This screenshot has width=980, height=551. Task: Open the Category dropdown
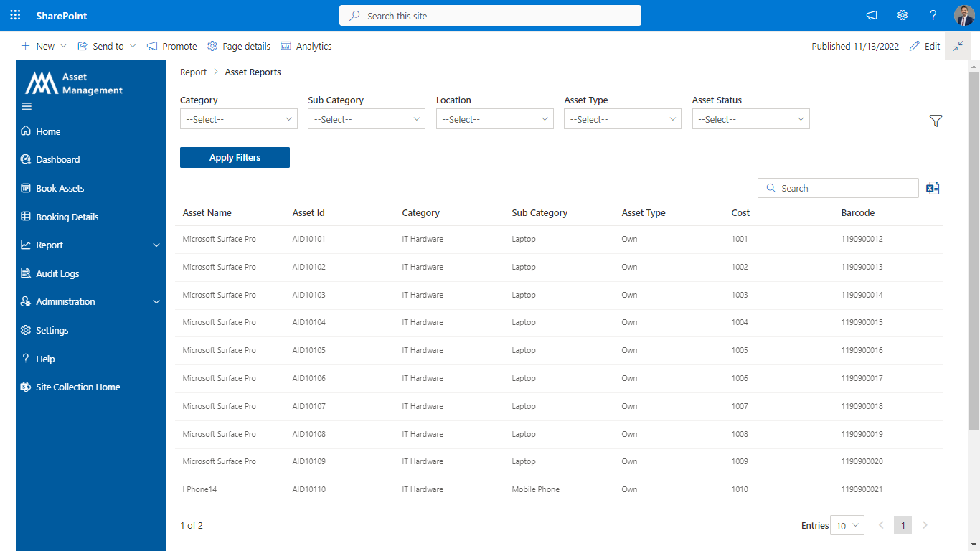coord(238,118)
